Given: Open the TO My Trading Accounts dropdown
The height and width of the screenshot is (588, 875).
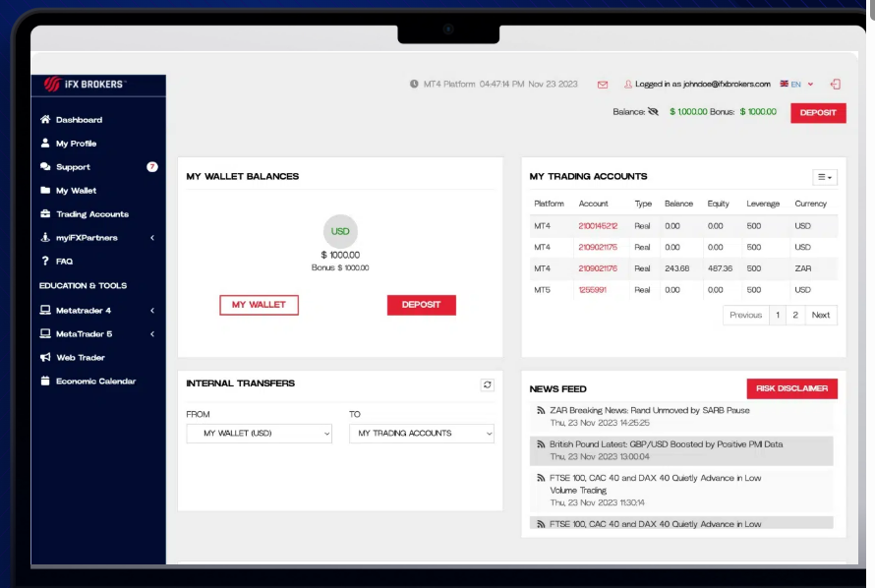Looking at the screenshot, I should click(421, 433).
